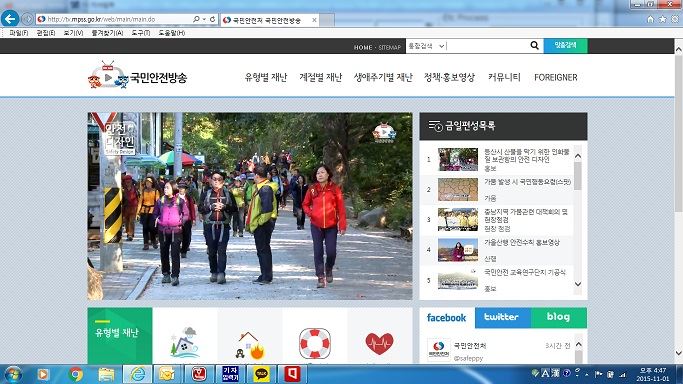This screenshot has width=683, height=384.
Task: Click the house fire disaster icon
Action: (x=250, y=345)
